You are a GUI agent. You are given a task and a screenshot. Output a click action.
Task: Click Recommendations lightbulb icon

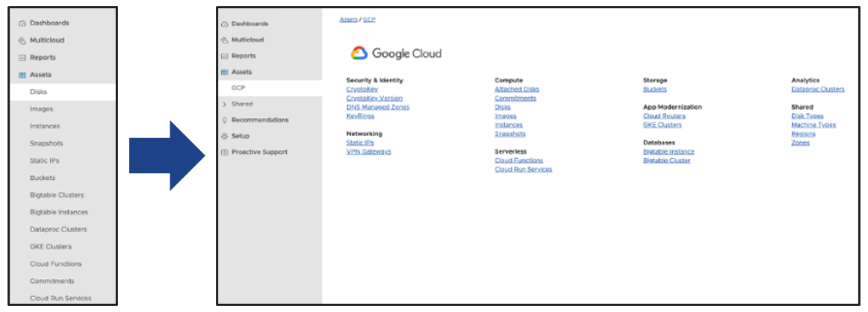pos(224,120)
